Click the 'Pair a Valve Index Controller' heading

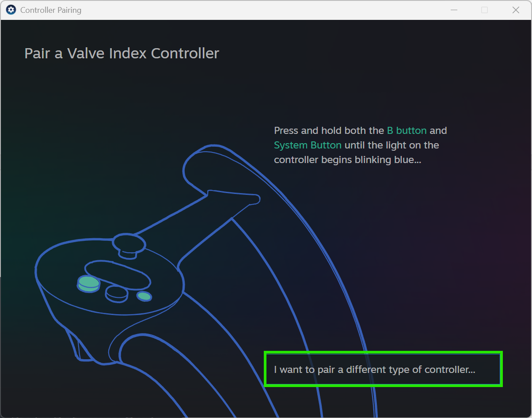click(122, 53)
